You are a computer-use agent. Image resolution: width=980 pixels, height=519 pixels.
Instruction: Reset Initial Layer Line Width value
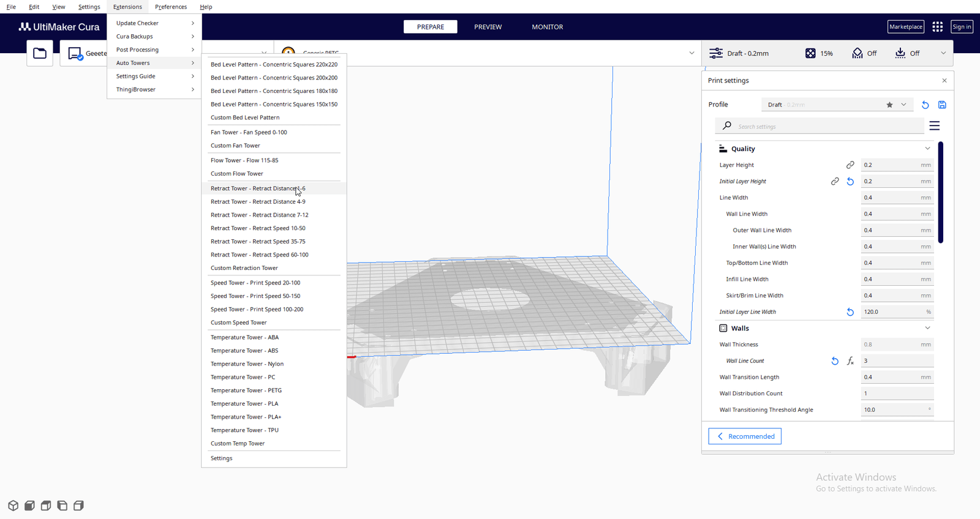pos(850,312)
